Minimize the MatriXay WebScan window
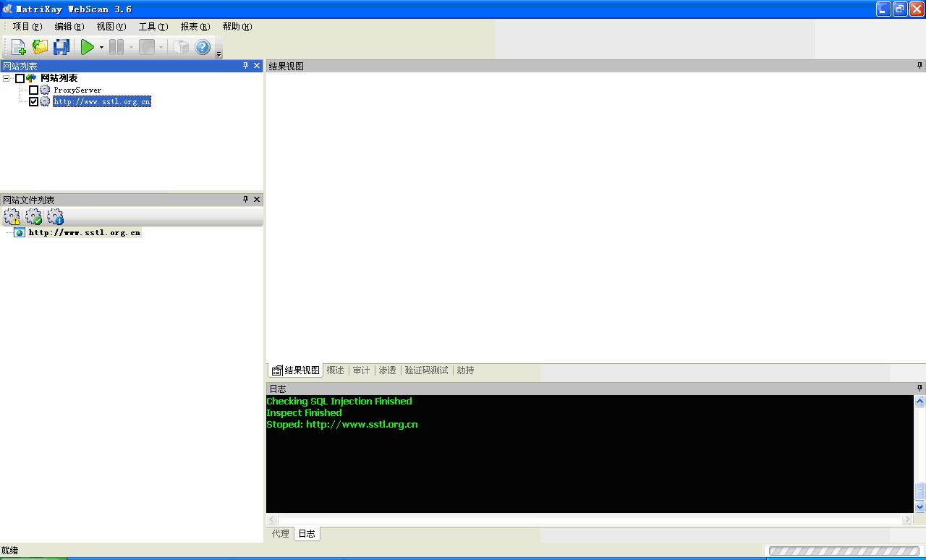926x560 pixels. (883, 9)
